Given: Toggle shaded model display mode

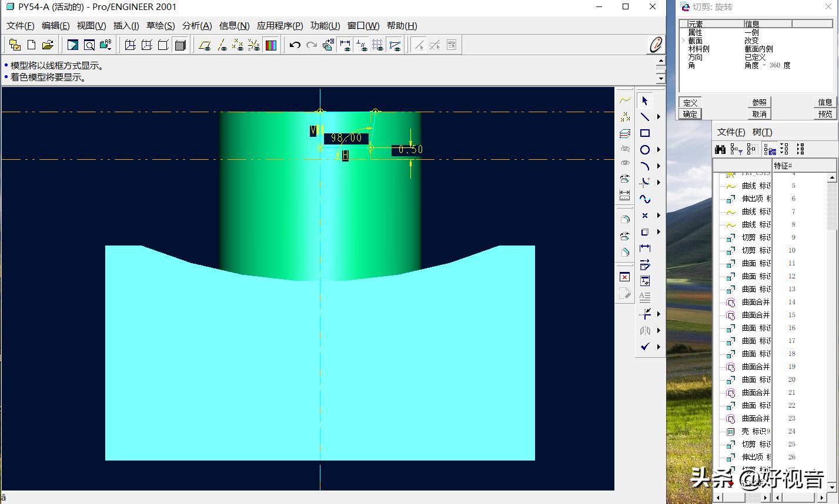Looking at the screenshot, I should click(180, 45).
